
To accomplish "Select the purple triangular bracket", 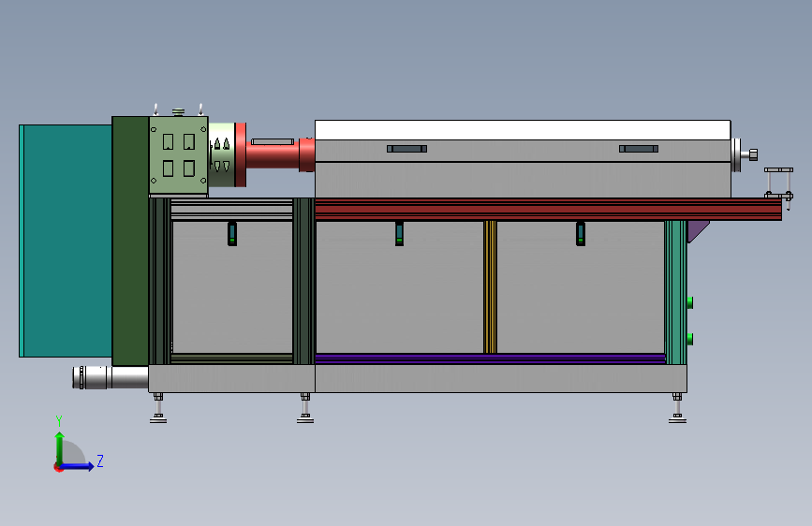I will coord(697,230).
